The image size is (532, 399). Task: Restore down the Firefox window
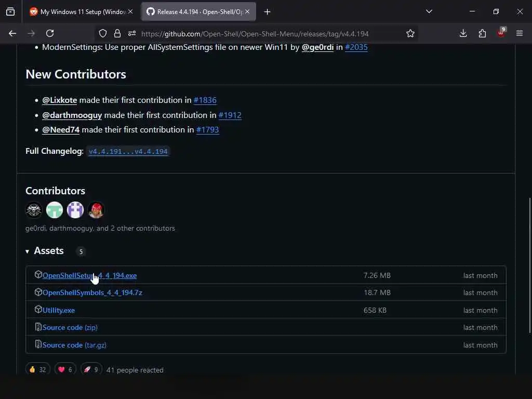coord(496,11)
